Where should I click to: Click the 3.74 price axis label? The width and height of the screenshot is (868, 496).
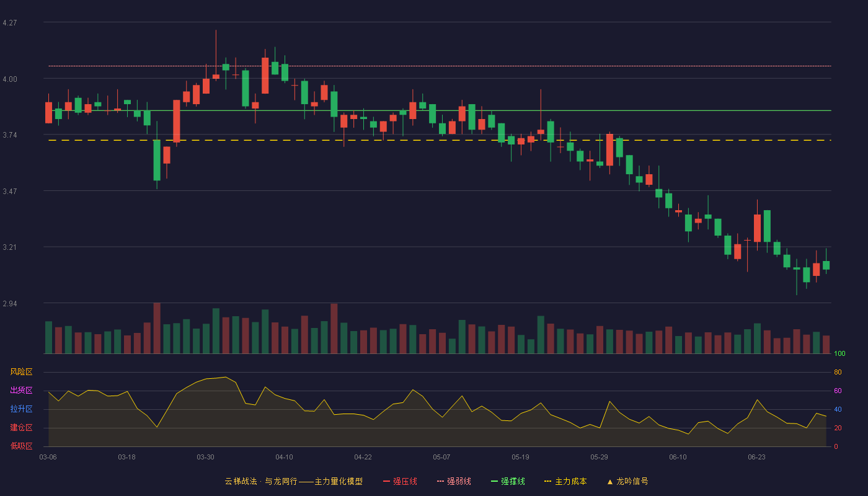(x=10, y=135)
